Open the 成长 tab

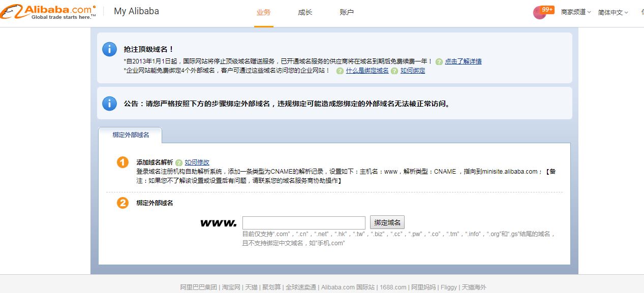pyautogui.click(x=305, y=13)
